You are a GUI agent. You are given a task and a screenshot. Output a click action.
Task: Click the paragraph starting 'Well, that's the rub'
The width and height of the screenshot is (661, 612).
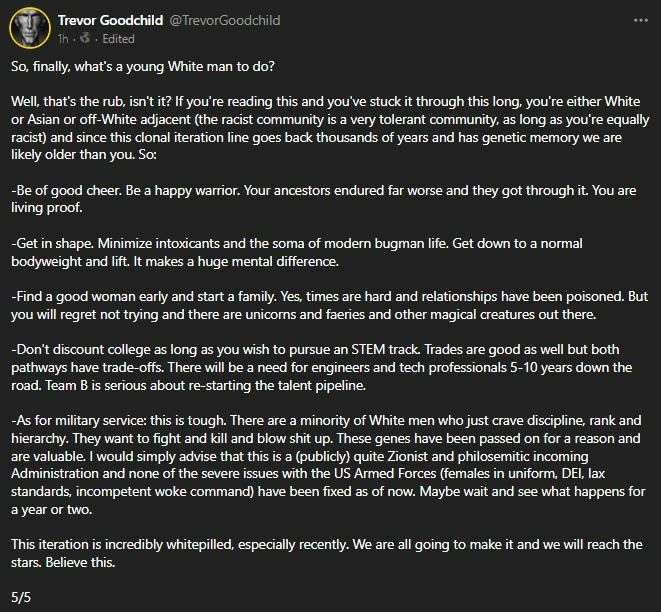(330, 128)
